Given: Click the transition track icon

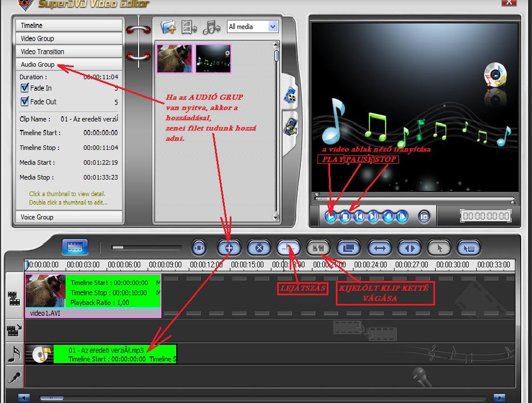Looking at the screenshot, I should pos(14,329).
